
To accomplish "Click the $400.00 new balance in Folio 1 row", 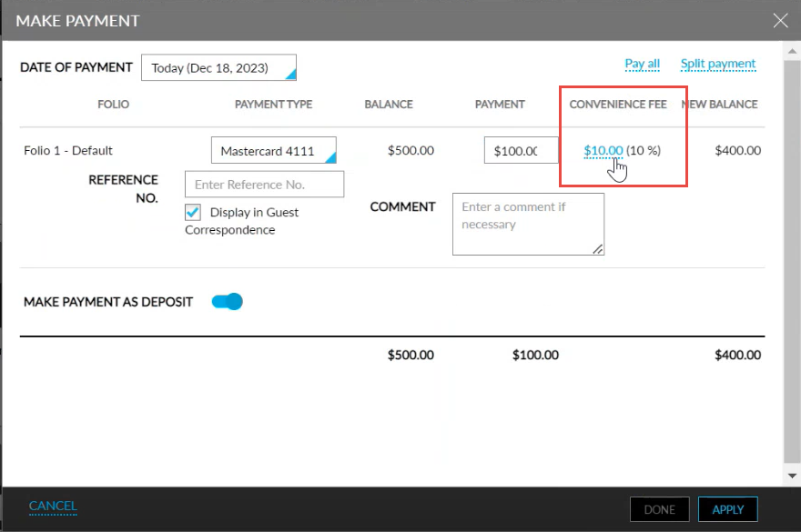I will pyautogui.click(x=737, y=151).
